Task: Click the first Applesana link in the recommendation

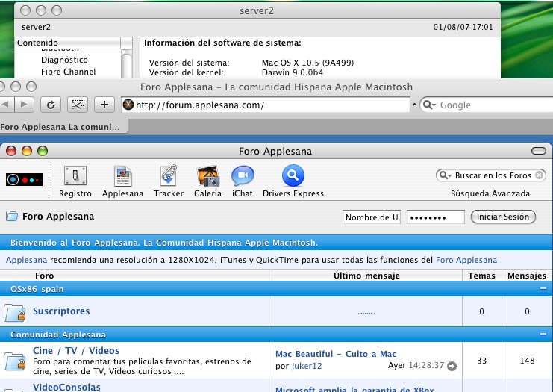Action: coord(26,260)
